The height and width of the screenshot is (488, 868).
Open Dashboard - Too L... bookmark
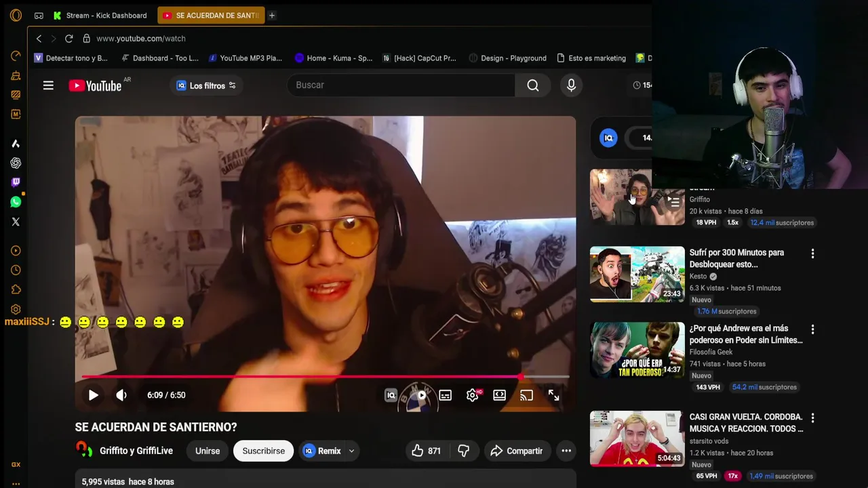point(159,58)
